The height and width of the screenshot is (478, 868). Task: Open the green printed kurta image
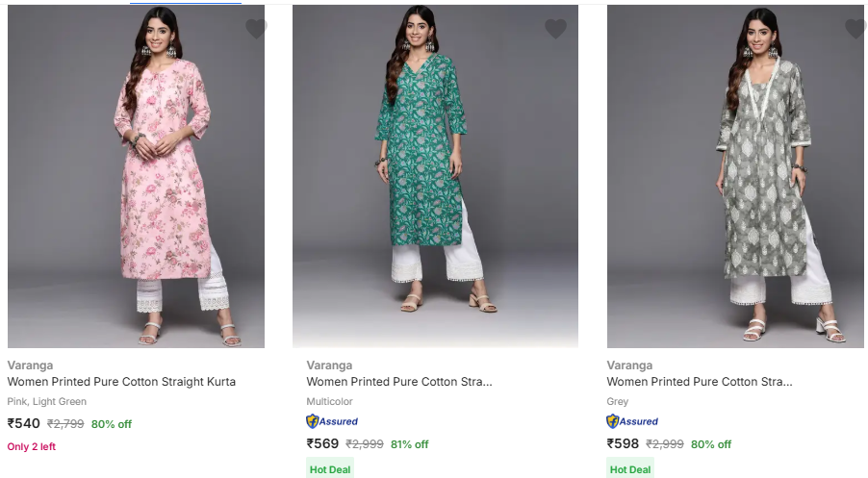coord(435,178)
